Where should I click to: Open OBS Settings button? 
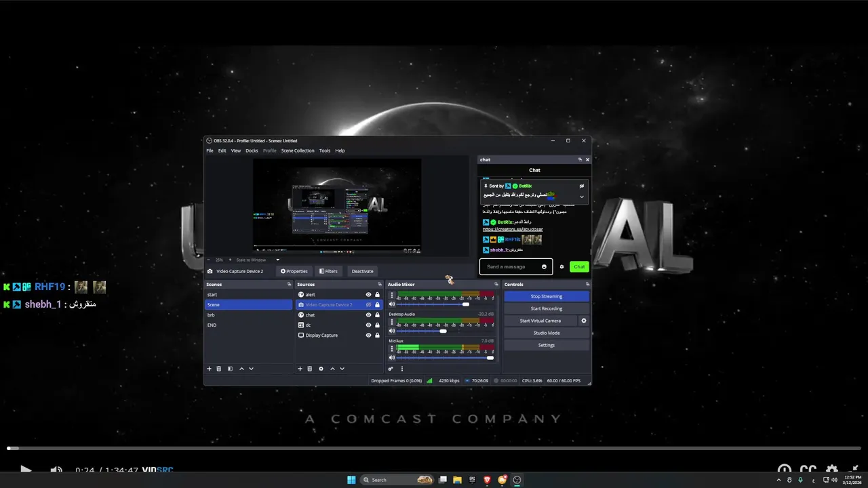click(547, 345)
